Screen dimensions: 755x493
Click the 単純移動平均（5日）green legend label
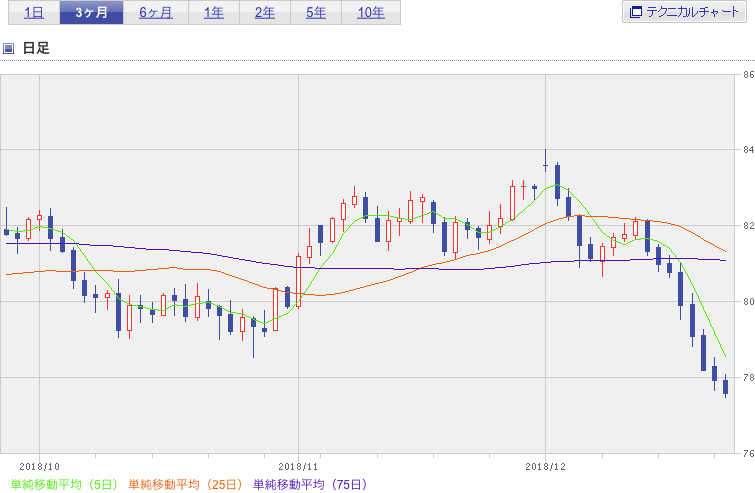click(x=64, y=484)
